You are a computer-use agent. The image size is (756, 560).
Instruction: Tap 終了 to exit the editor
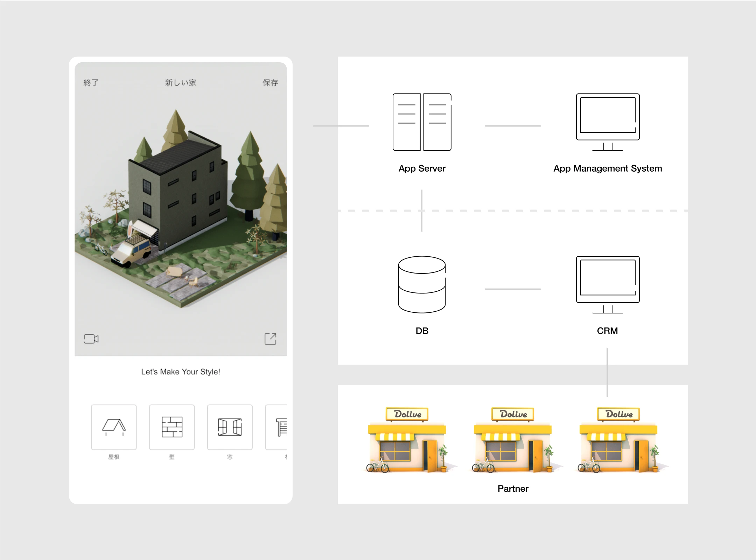point(91,83)
